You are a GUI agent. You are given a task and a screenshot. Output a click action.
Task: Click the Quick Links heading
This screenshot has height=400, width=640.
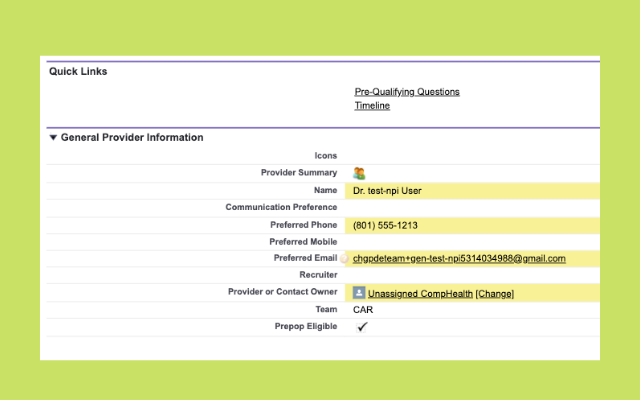tap(78, 71)
